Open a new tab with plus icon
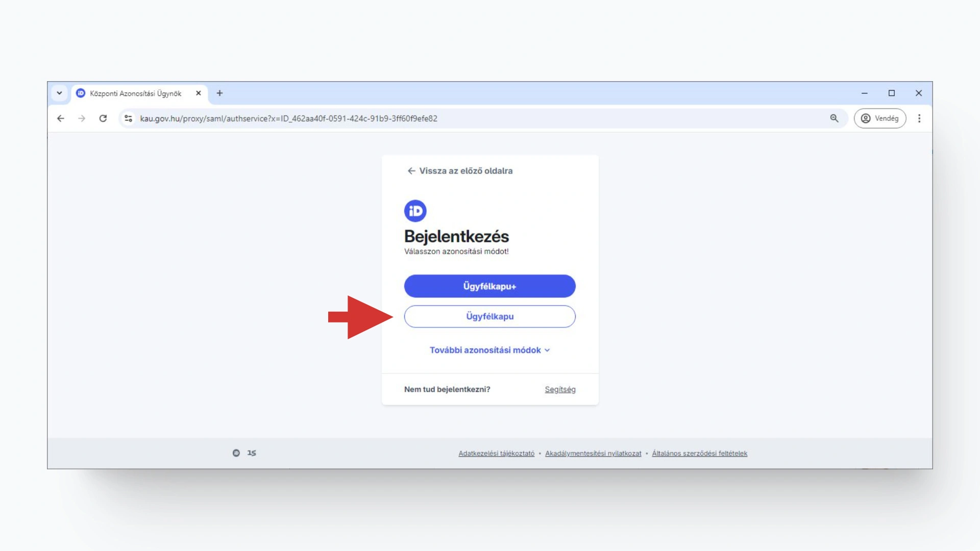The image size is (980, 551). pyautogui.click(x=219, y=93)
